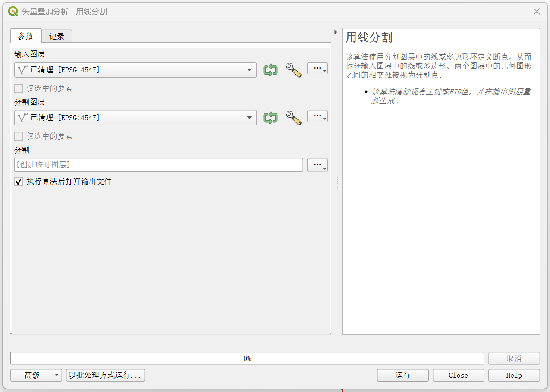The image size is (550, 392).
Task: Click the 0% progress bar
Action: [x=247, y=358]
